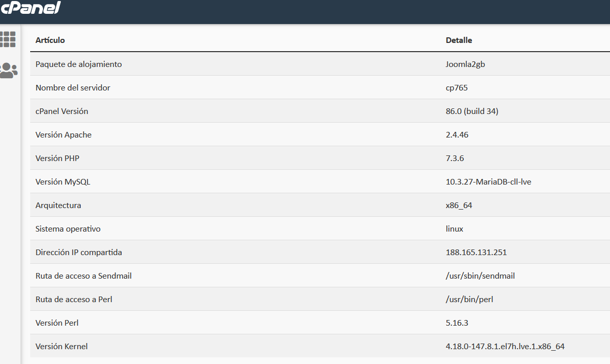The height and width of the screenshot is (364, 610).
Task: Select the Artículo column header
Action: click(x=50, y=40)
